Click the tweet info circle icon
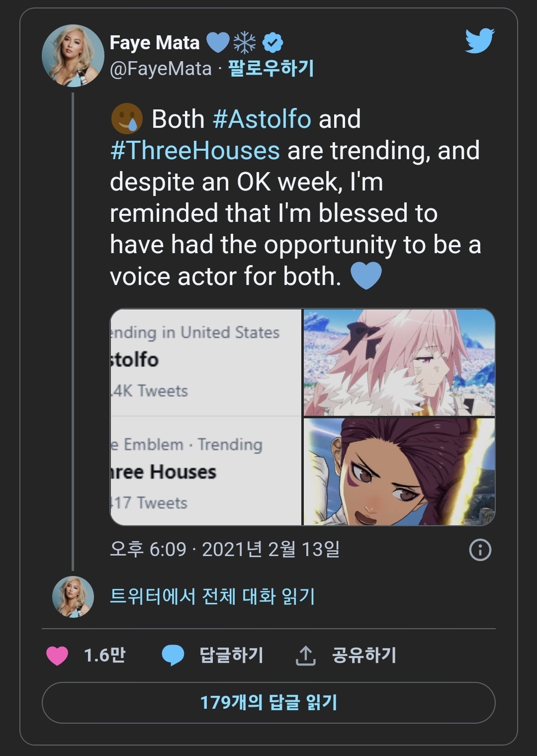Screen dimensions: 537x756 click(x=480, y=550)
